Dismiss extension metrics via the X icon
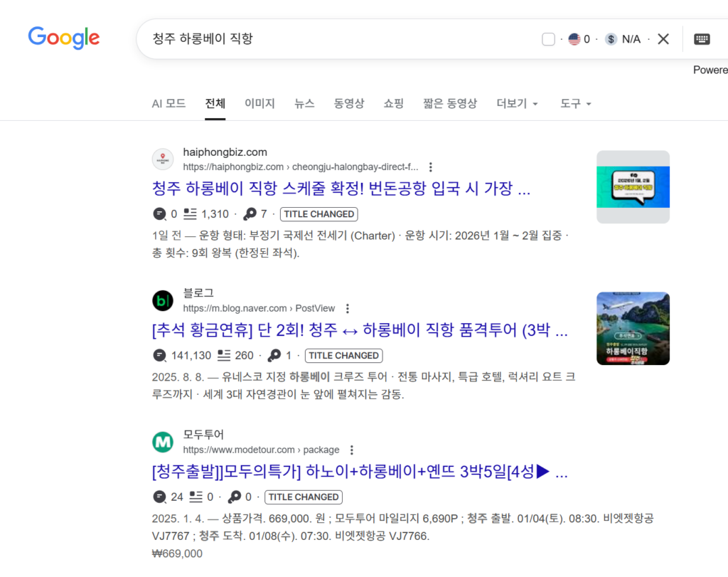Screen dimensions: 728x577 coord(663,39)
